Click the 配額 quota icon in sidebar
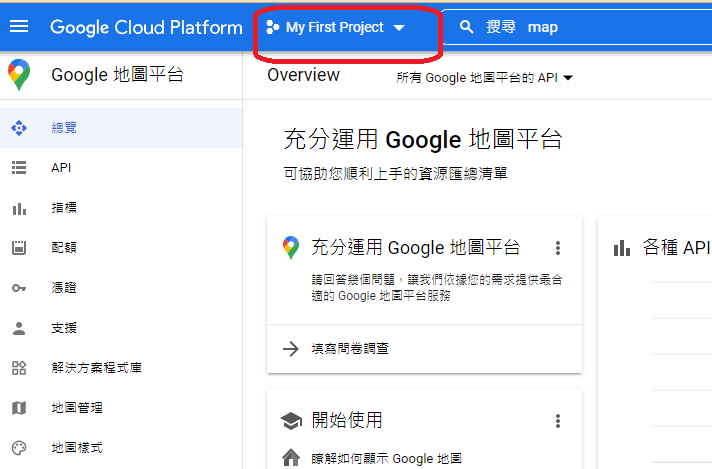 point(19,248)
